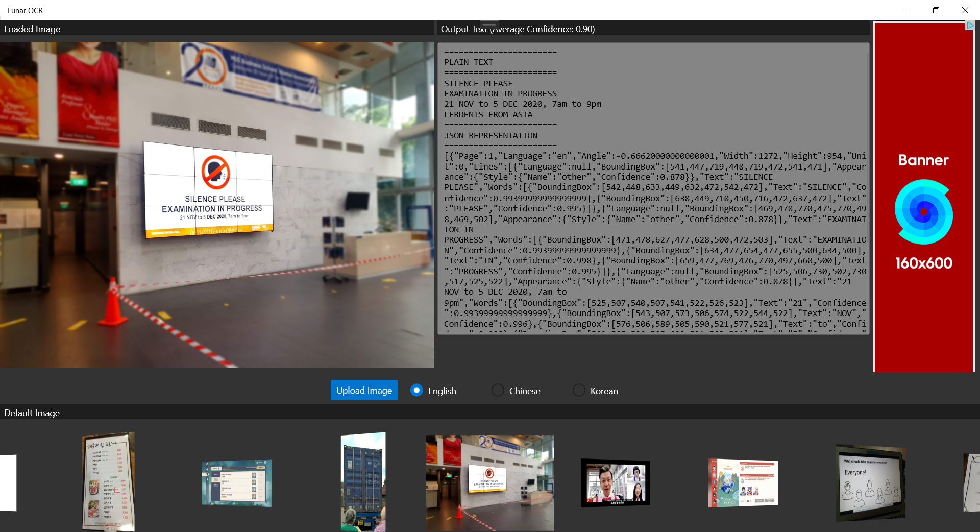Open the AdChoices icon on the banner
Viewport: 980px width, 532px height.
pyautogui.click(x=970, y=26)
